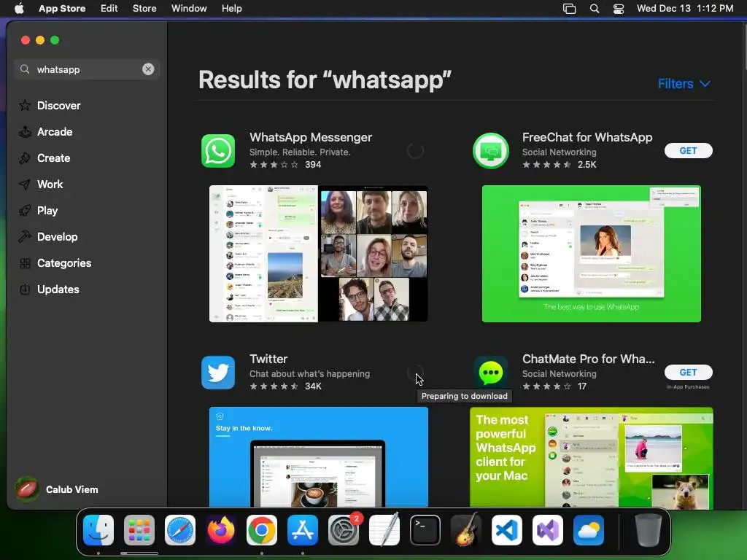The width and height of the screenshot is (747, 560).
Task: Open the Arcade section
Action: [x=55, y=132]
